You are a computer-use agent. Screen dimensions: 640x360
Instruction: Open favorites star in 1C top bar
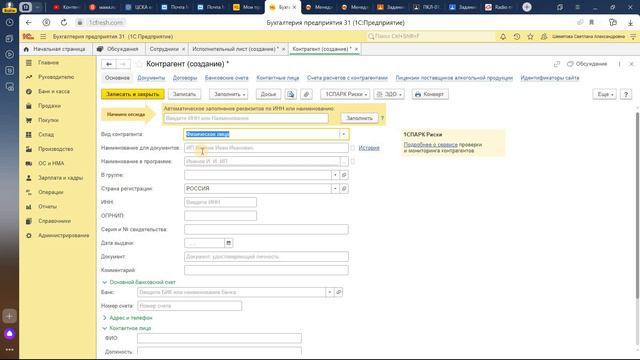tap(530, 36)
